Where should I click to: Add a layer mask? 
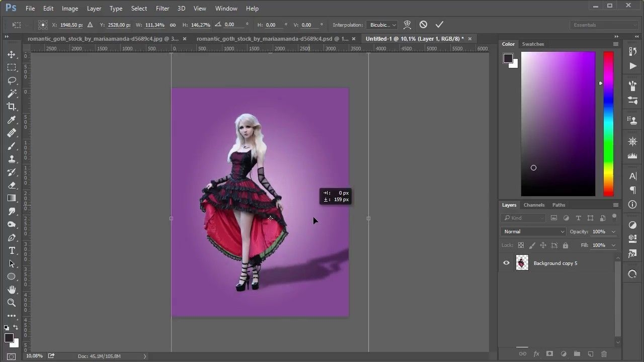(x=550, y=354)
